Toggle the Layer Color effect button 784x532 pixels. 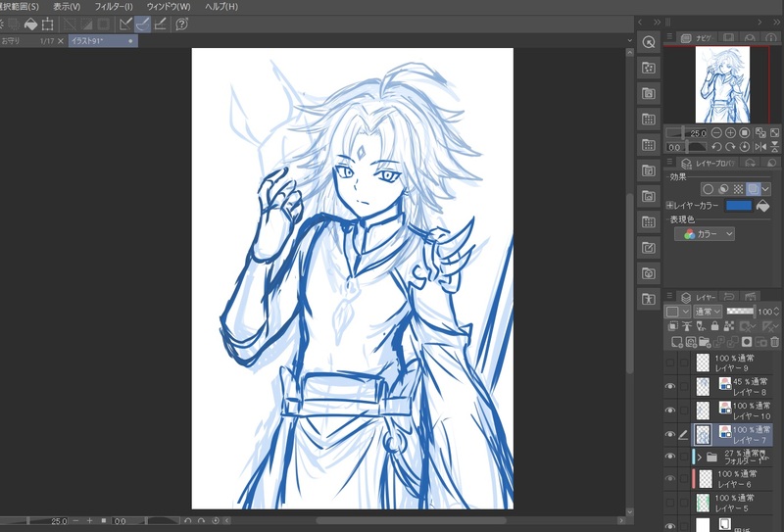[x=753, y=189]
